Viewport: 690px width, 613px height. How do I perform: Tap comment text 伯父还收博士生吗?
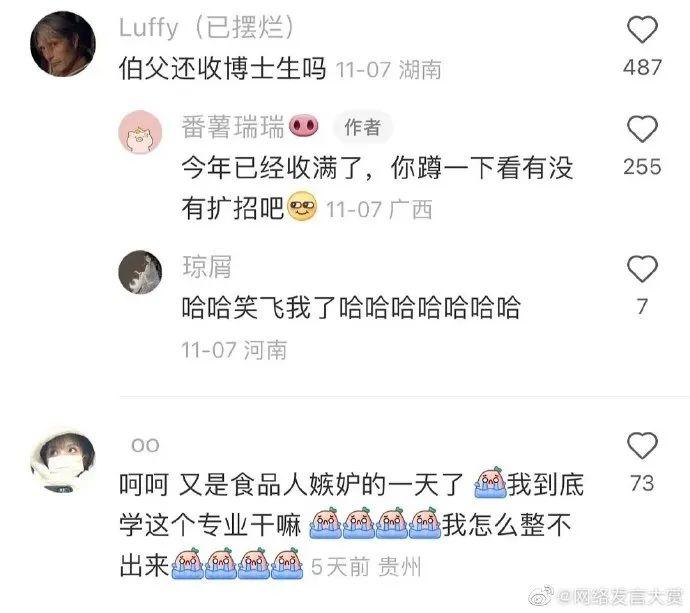tap(223, 69)
